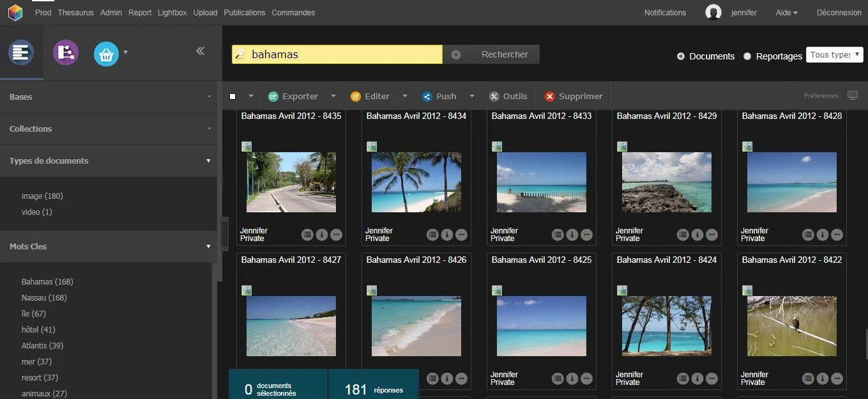The height and width of the screenshot is (399, 868).
Task: Open more options icon for Bahamas 8422
Action: 837,379
